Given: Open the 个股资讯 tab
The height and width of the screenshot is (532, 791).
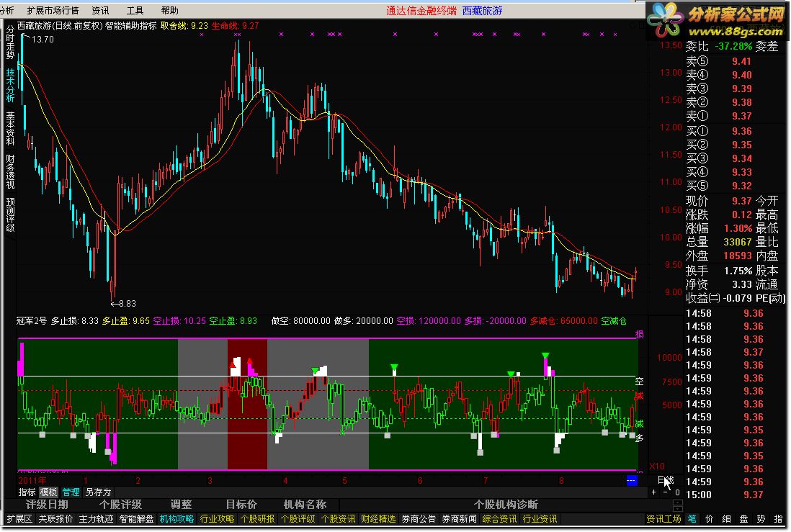Looking at the screenshot, I should (x=338, y=519).
